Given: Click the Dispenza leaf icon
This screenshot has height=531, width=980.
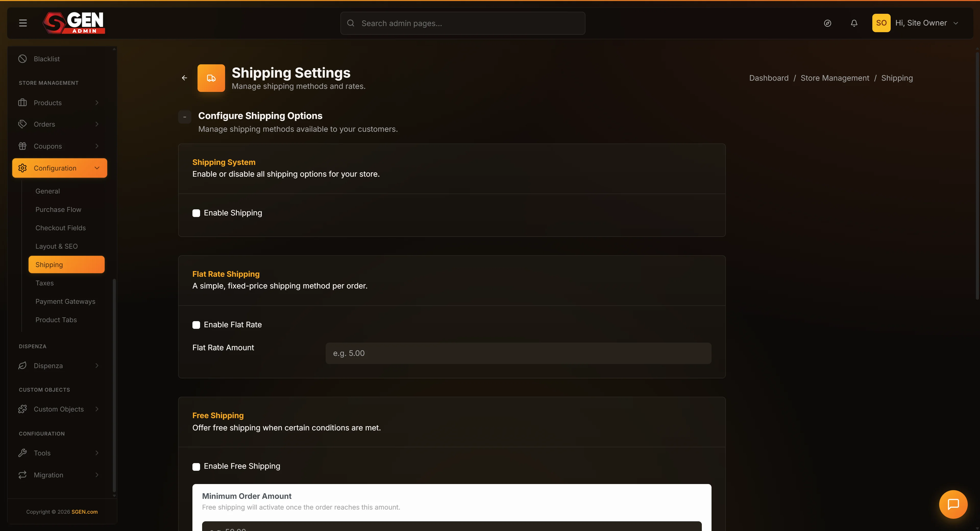Looking at the screenshot, I should click(x=22, y=365).
